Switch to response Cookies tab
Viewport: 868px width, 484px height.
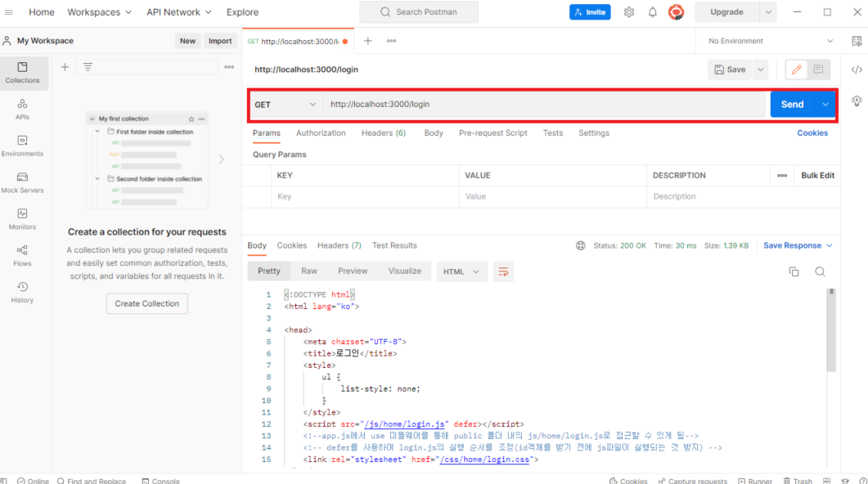tap(292, 245)
